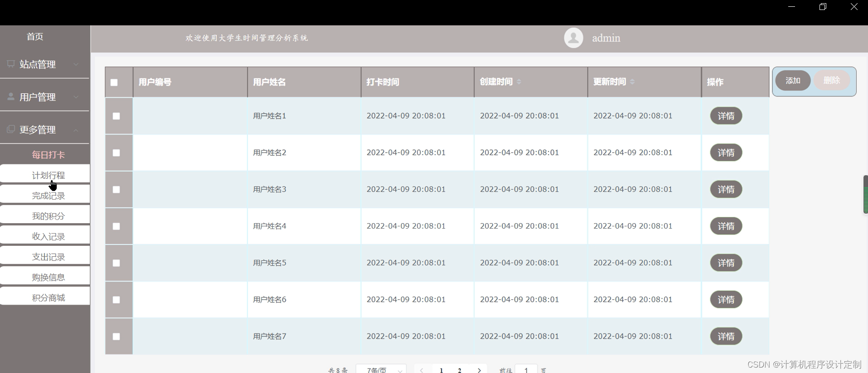The height and width of the screenshot is (373, 868).
Task: Check the row for 用户姓名1
Action: 116,116
